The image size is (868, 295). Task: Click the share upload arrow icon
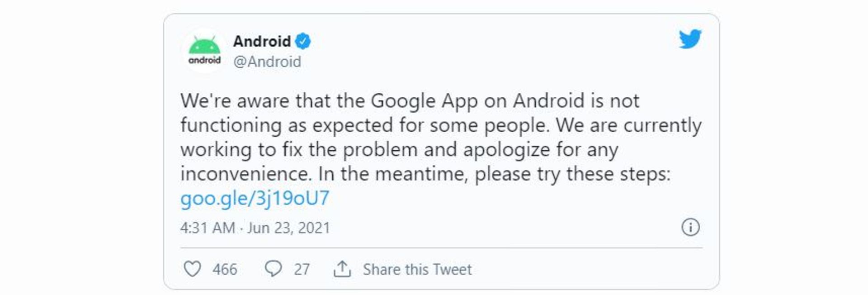pos(342,269)
